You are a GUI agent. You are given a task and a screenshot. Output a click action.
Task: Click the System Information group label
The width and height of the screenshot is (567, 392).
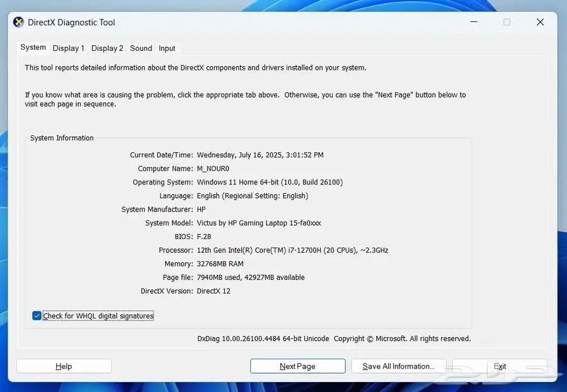point(62,138)
